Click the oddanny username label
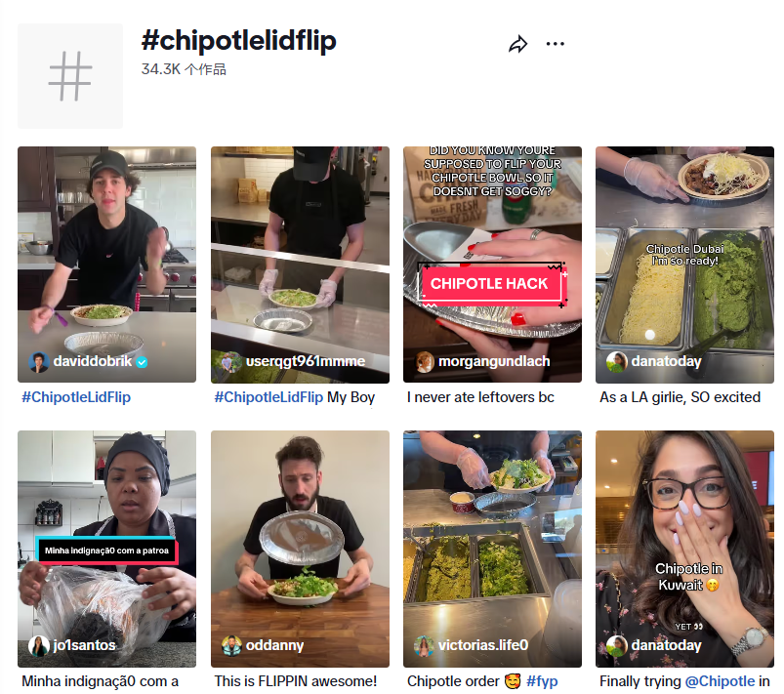The image size is (784, 694). (x=274, y=645)
